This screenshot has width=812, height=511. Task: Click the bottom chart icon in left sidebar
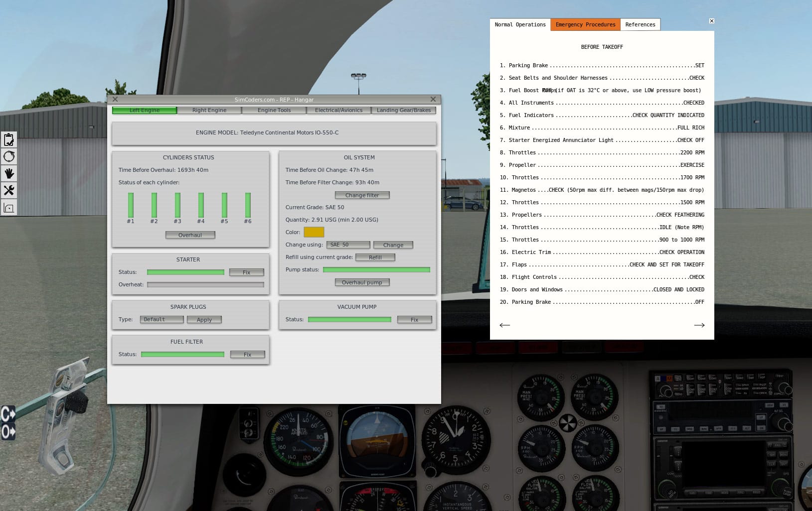pos(9,208)
